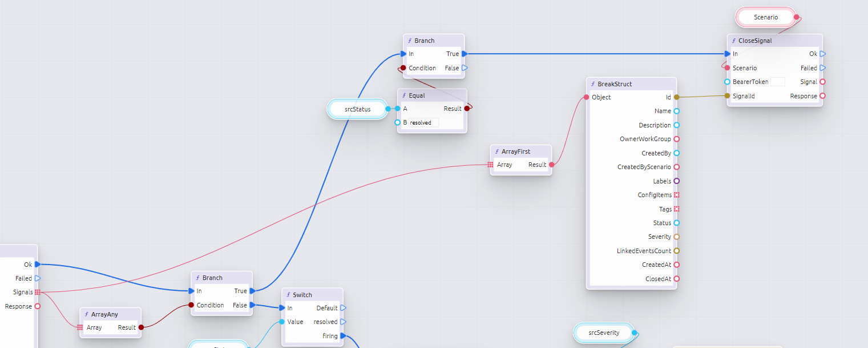Click the BreakStruct ClosedAt output pin
The height and width of the screenshot is (348, 868).
click(x=677, y=279)
